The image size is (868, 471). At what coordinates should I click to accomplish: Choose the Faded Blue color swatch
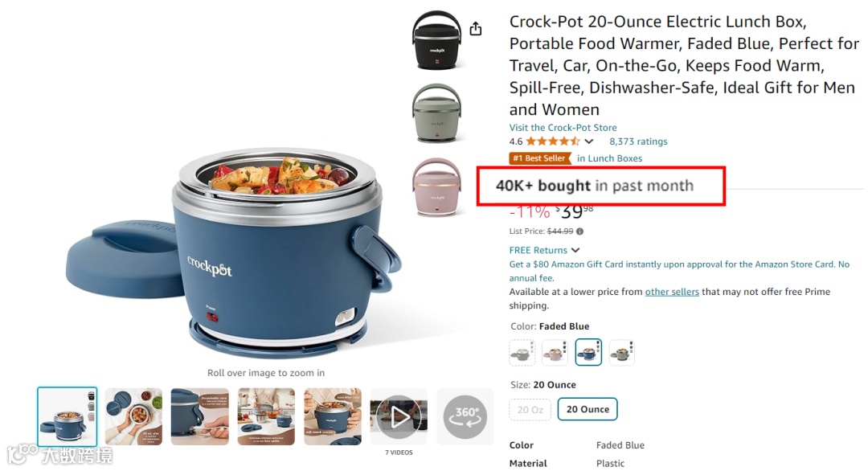588,352
